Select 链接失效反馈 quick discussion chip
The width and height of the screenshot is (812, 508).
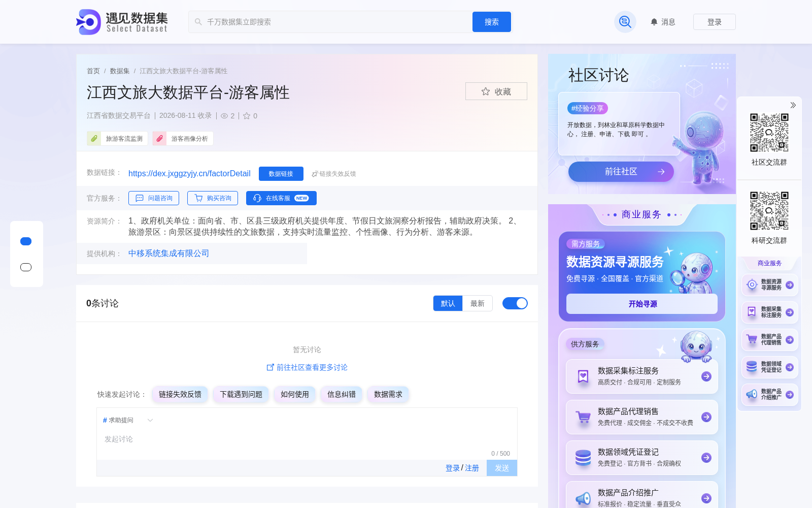180,394
